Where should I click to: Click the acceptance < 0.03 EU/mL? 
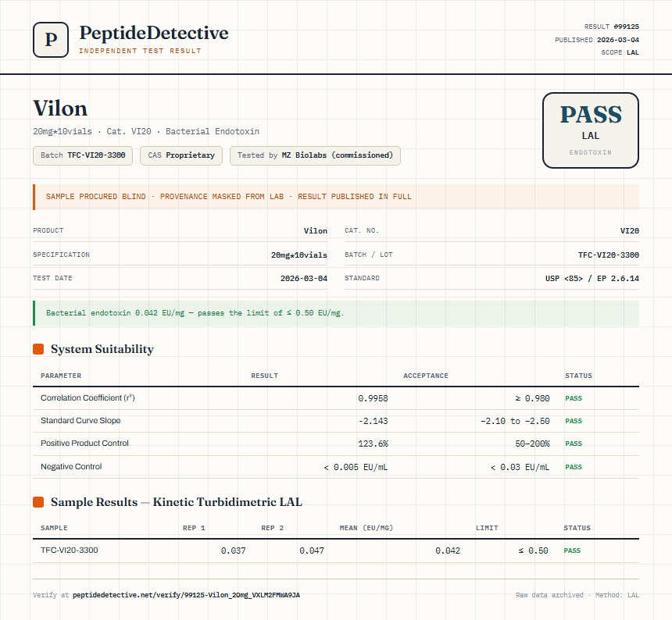click(520, 467)
